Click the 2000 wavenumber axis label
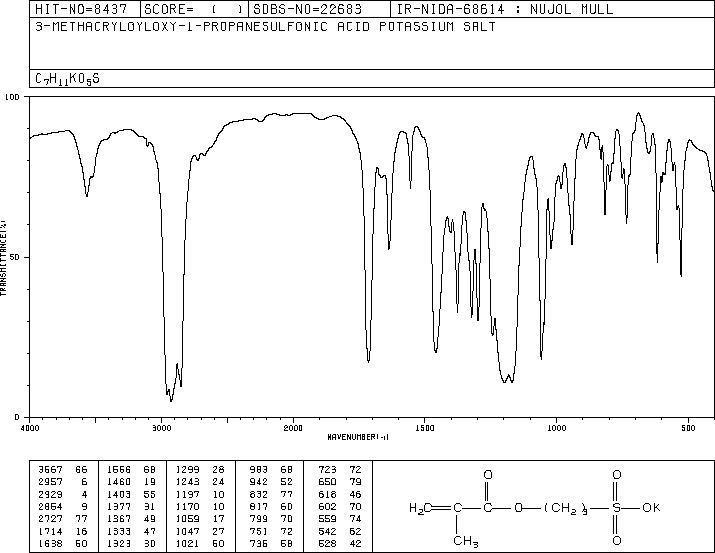Image resolution: width=715 pixels, height=553 pixels. click(x=293, y=428)
